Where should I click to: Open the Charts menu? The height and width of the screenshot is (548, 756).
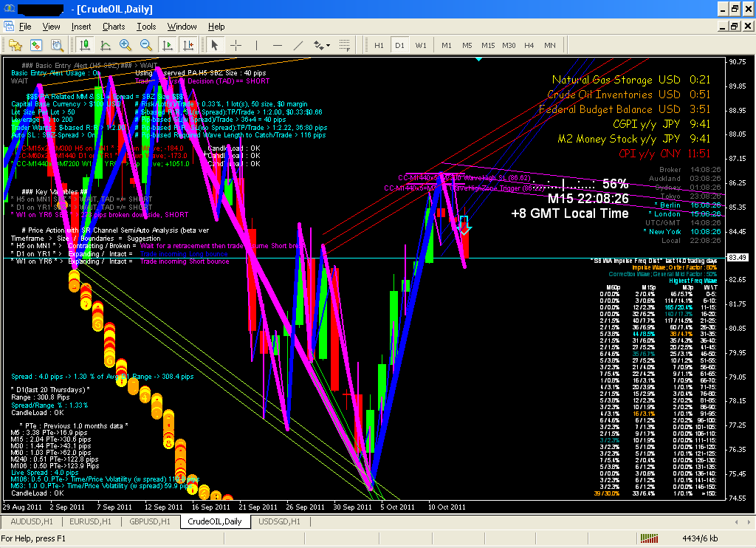tap(114, 26)
